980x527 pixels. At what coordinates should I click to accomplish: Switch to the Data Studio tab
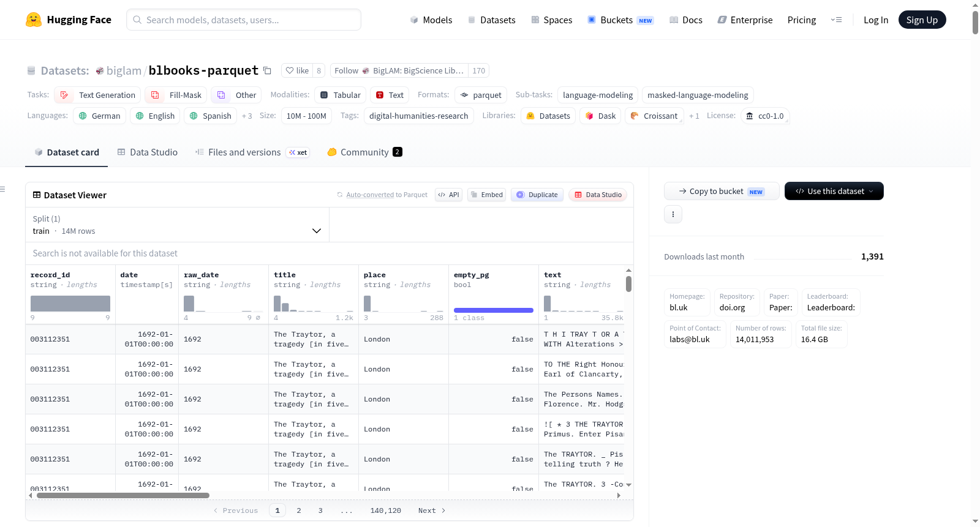click(148, 152)
